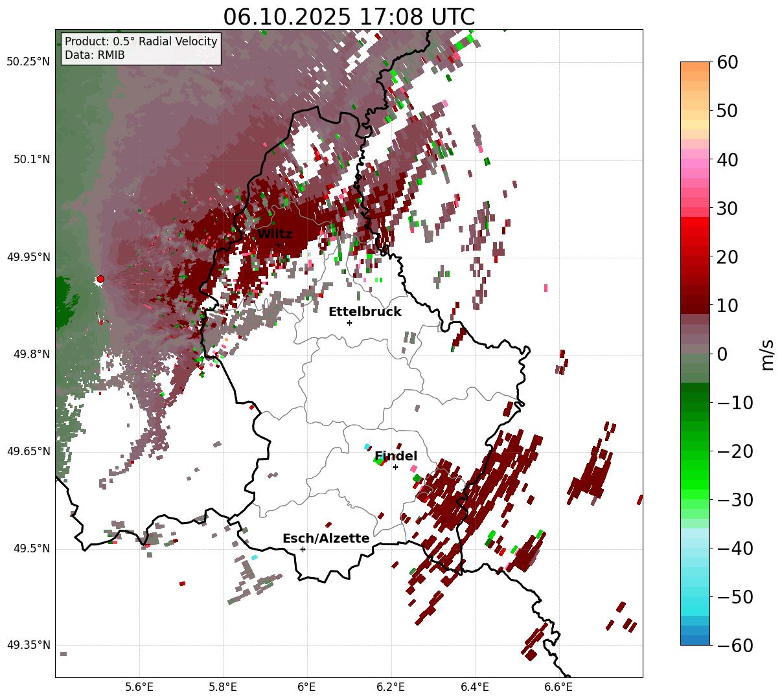Image resolution: width=782 pixels, height=700 pixels.
Task: Click the −20 colorbar tick label
Action: coord(735,451)
